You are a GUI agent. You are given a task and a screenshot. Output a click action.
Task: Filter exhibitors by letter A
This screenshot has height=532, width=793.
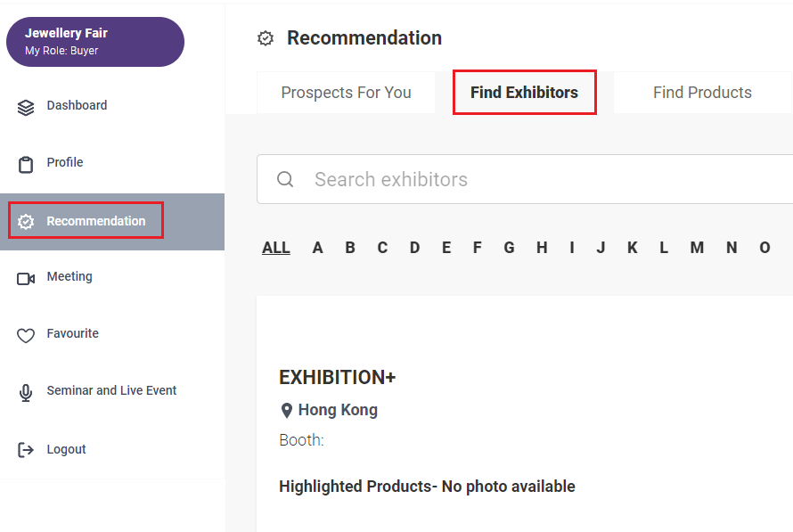[317, 248]
